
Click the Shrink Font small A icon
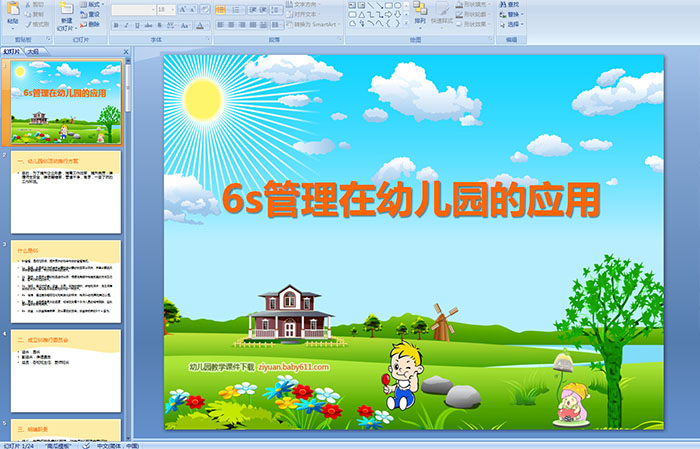(x=192, y=9)
